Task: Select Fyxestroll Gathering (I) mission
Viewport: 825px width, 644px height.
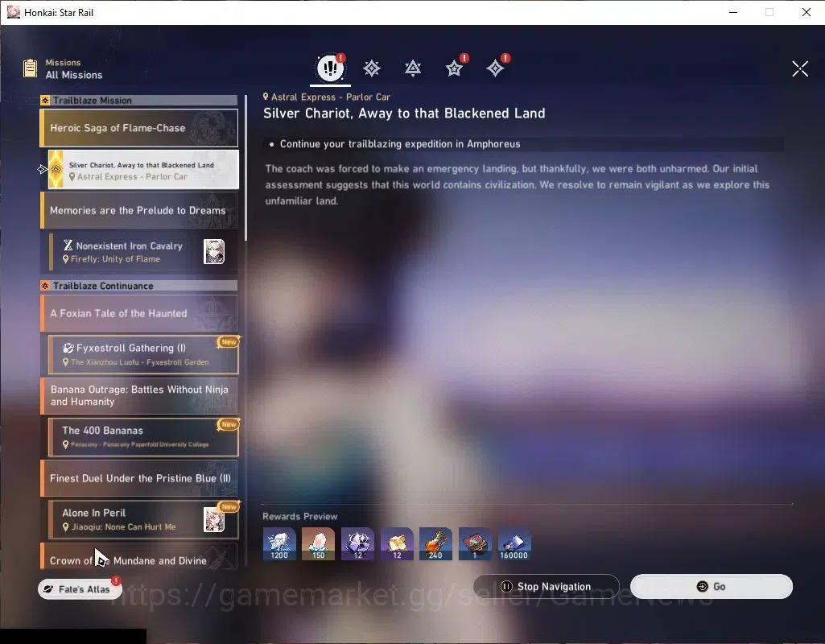Action: [x=143, y=355]
